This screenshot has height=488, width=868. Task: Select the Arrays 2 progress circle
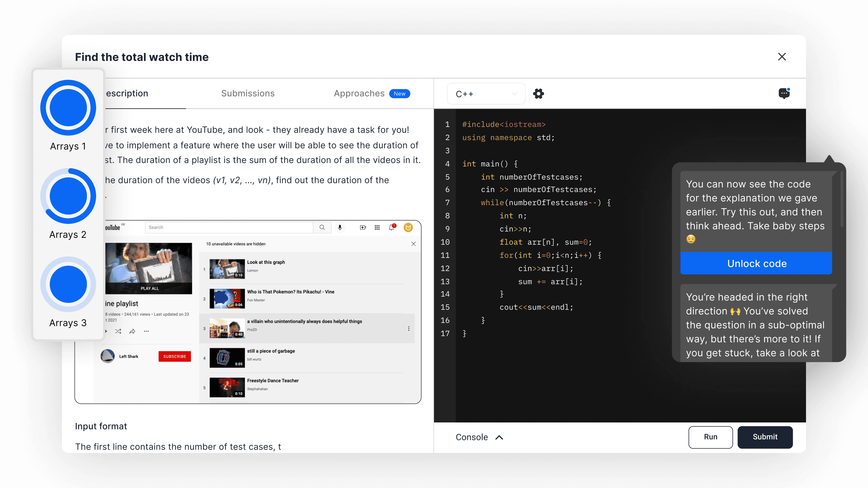[x=68, y=196]
